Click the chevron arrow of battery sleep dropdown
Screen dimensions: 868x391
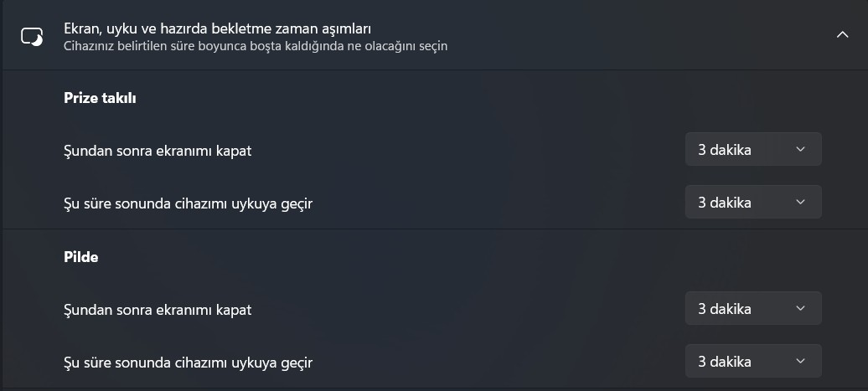click(800, 361)
